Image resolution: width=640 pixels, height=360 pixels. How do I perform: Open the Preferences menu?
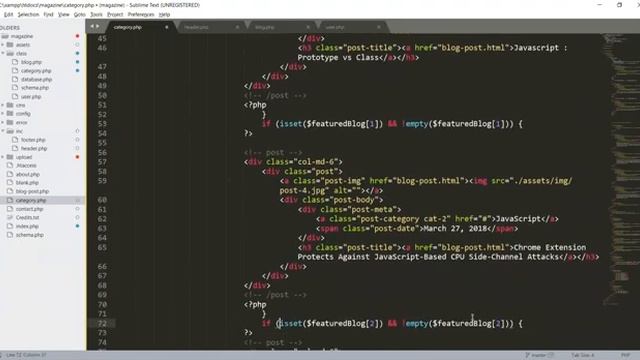tap(141, 14)
